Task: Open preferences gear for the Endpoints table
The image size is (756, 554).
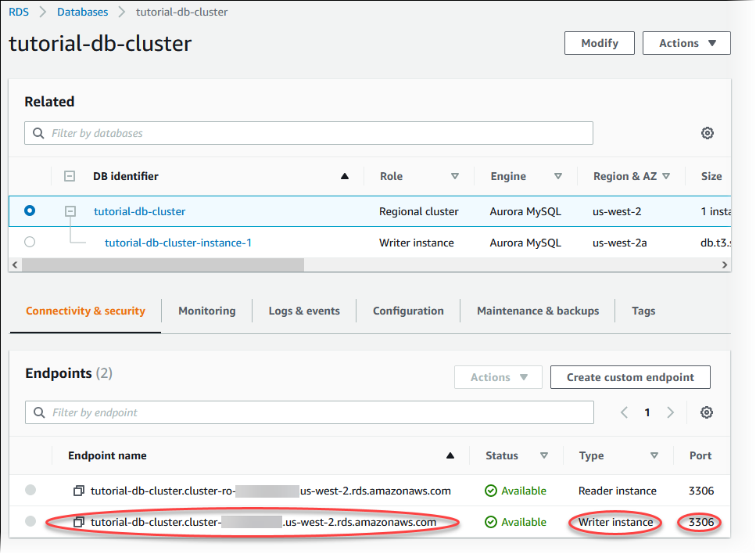Action: 707,412
